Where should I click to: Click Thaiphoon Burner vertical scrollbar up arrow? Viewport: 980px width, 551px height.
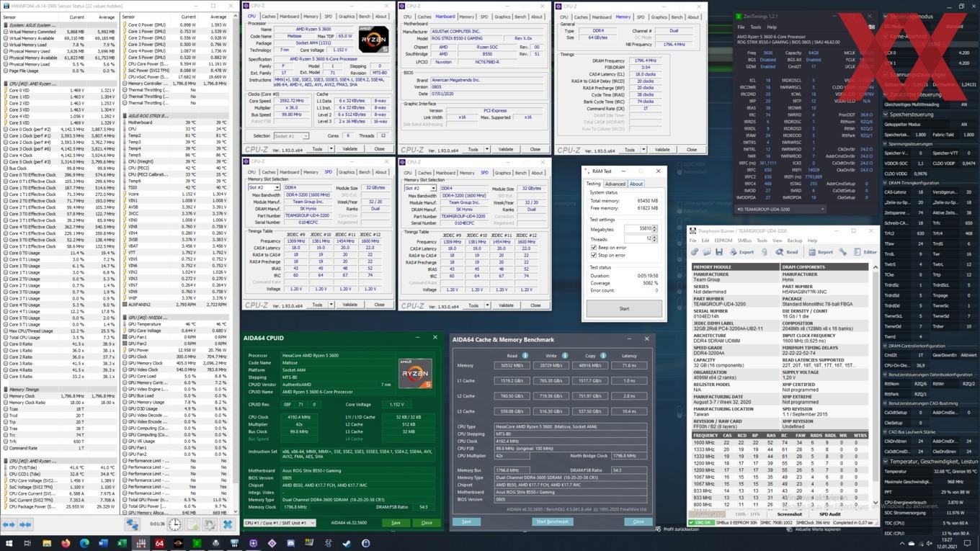876,268
